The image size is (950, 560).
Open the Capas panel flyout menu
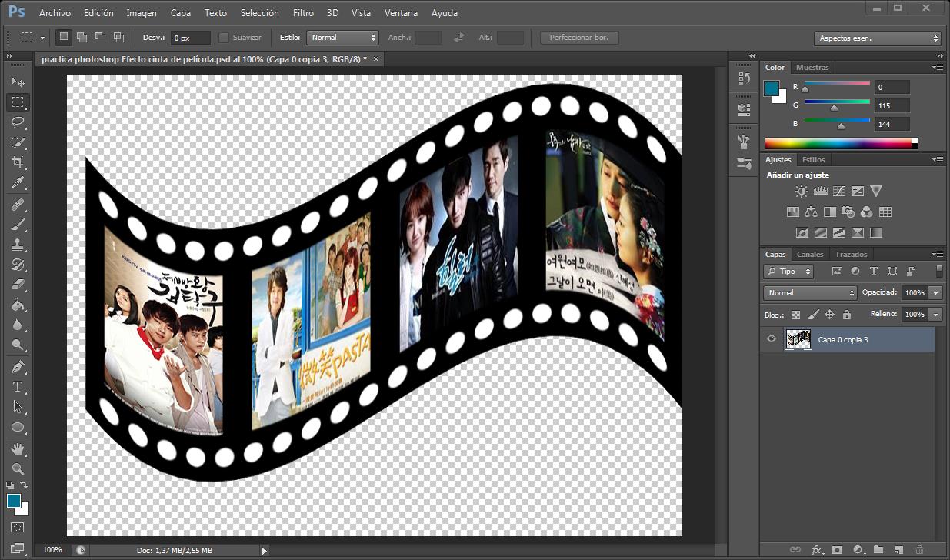click(x=938, y=255)
